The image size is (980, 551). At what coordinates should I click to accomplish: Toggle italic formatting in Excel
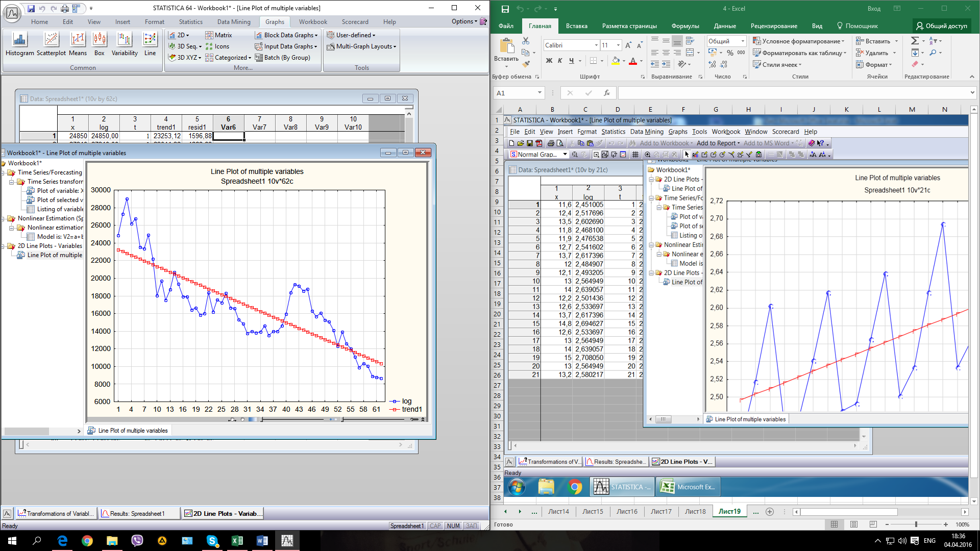(x=560, y=61)
